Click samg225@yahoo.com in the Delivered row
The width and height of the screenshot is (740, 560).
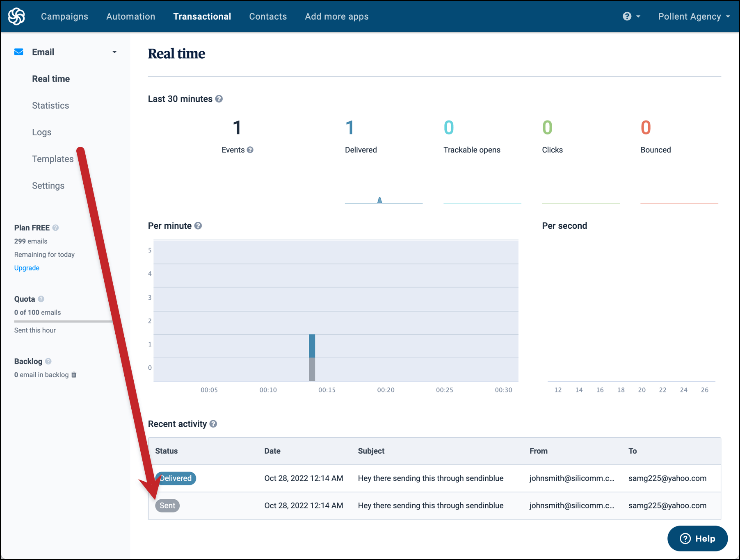pyautogui.click(x=667, y=478)
